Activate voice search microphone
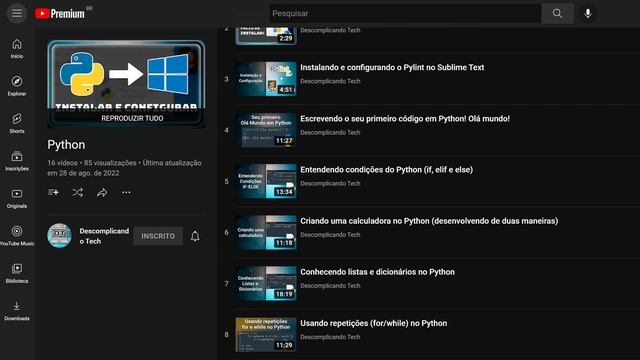 pos(588,13)
